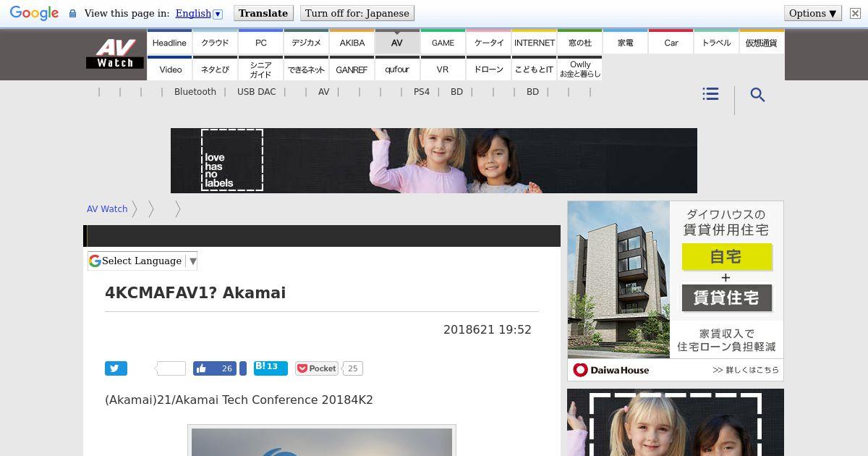Click the publish date 2018621 19:52

488,330
